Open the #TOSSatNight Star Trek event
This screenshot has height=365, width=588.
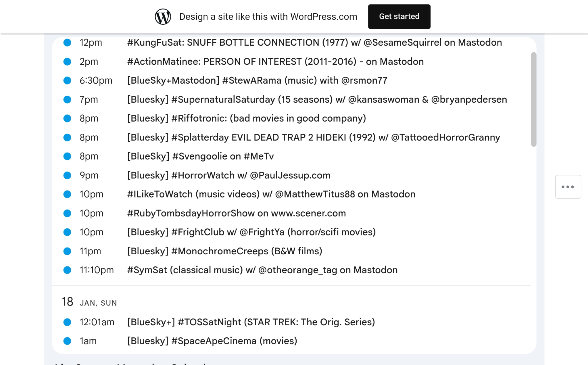251,322
